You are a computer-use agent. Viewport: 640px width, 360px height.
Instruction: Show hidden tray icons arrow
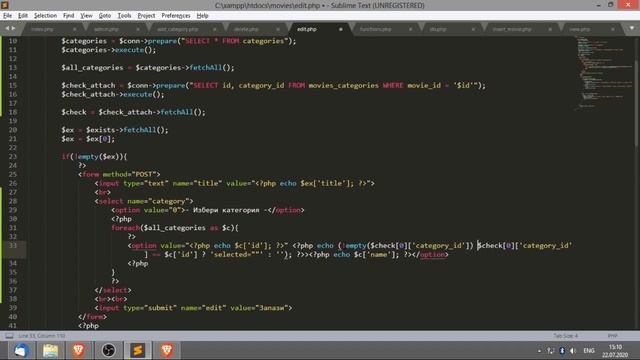(539, 351)
